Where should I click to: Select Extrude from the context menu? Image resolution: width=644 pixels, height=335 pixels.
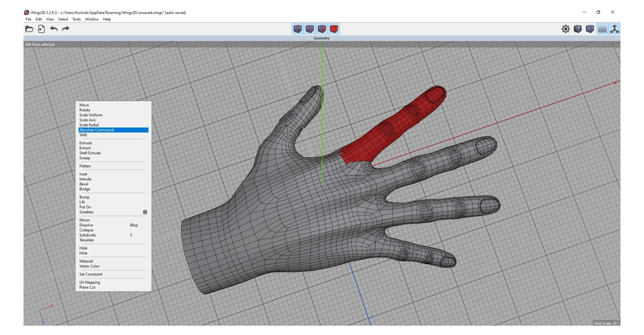pyautogui.click(x=86, y=143)
